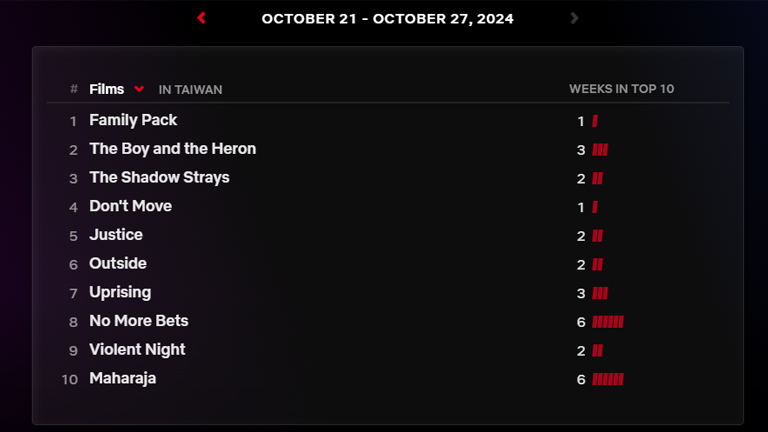Screen dimensions: 768x432
Task: Click the weeks bar icon for No More Bets
Action: [x=607, y=322]
